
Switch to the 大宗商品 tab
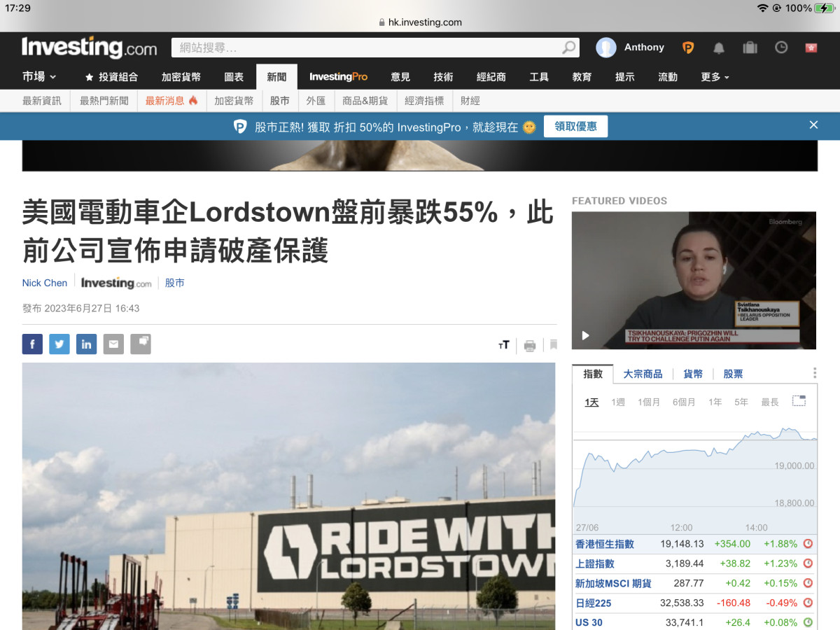pyautogui.click(x=643, y=374)
